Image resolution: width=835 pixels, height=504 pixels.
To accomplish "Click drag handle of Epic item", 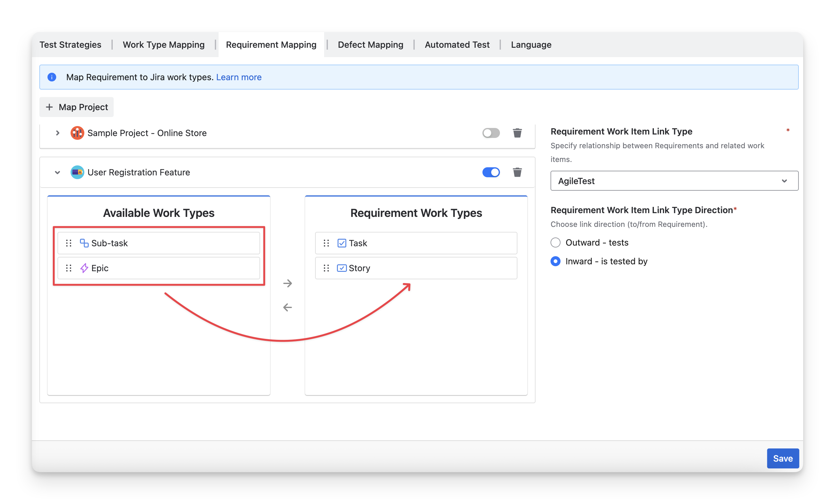I will pyautogui.click(x=69, y=268).
